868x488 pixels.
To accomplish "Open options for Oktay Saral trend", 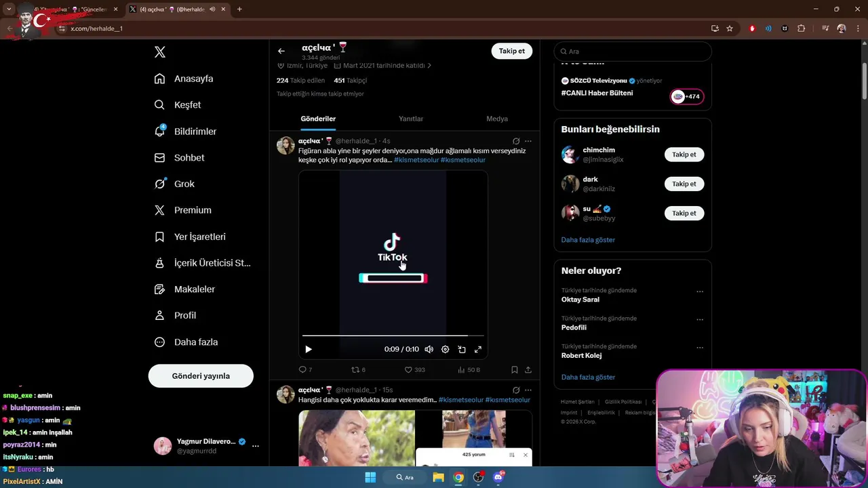I will (700, 291).
